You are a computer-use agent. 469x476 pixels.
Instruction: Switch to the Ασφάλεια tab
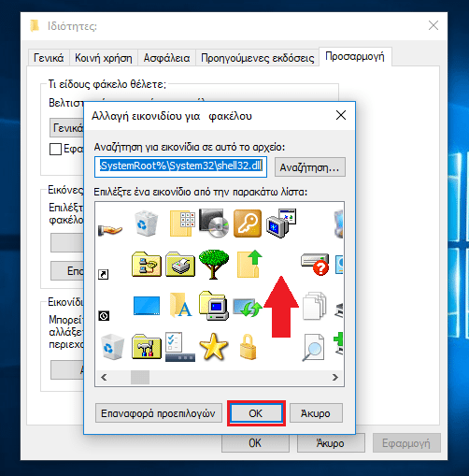click(166, 58)
